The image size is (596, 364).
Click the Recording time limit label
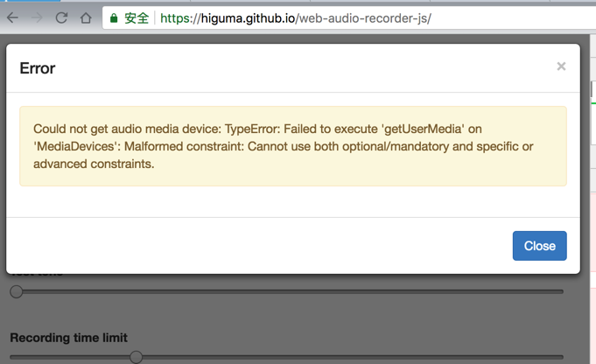(x=68, y=337)
